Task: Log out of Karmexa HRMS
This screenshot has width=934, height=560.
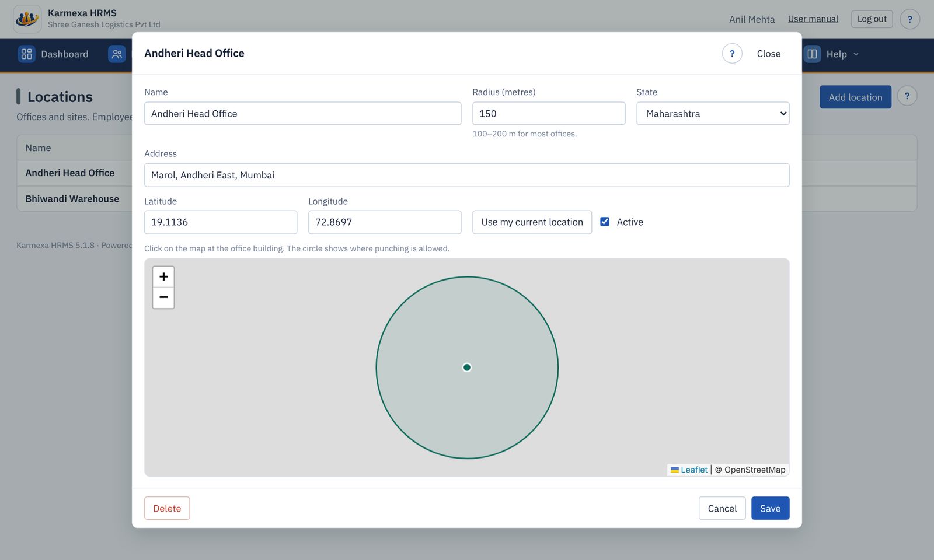Action: [x=872, y=19]
